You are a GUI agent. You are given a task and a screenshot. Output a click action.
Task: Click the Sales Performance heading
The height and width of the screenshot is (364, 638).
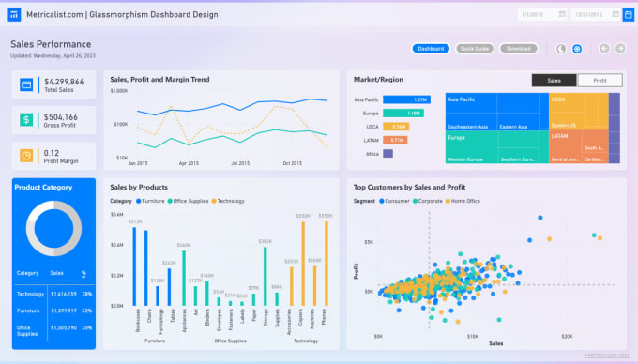tap(51, 44)
